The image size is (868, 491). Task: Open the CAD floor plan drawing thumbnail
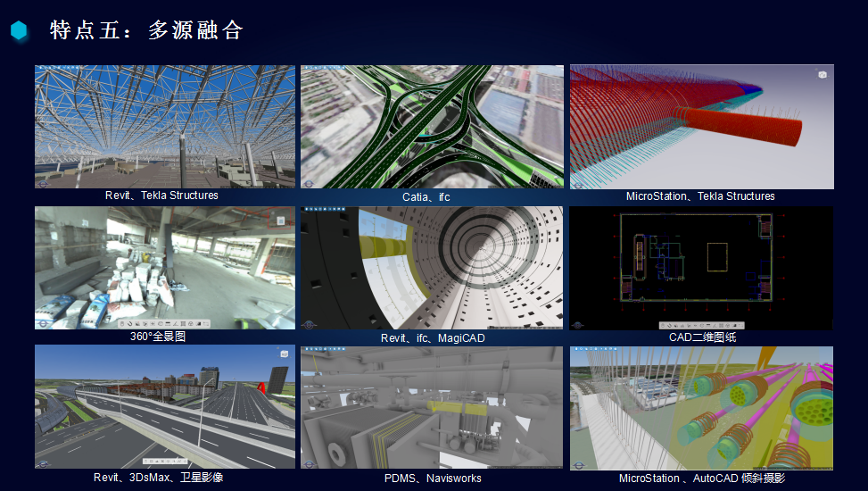point(701,268)
